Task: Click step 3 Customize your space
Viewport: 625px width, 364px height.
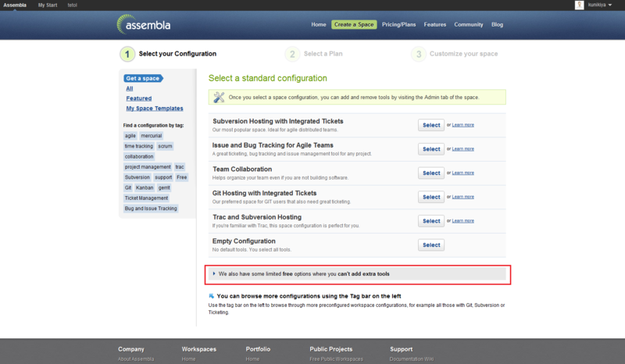Action: click(x=455, y=54)
